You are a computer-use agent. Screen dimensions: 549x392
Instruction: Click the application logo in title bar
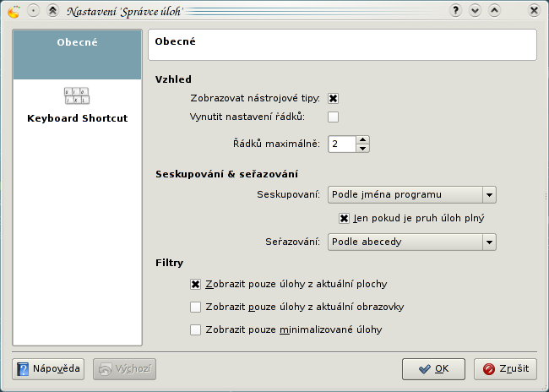[x=14, y=12]
